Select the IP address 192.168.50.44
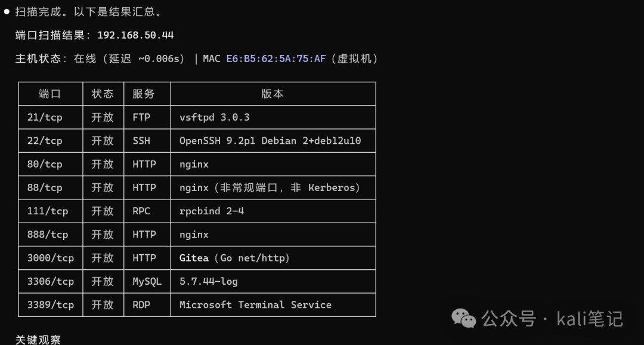This screenshot has width=644, height=345. point(135,35)
